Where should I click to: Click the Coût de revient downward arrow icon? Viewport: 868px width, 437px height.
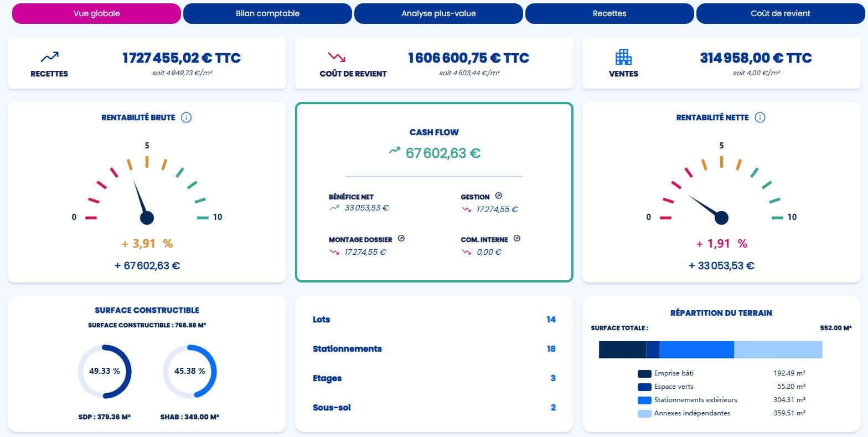tap(336, 56)
